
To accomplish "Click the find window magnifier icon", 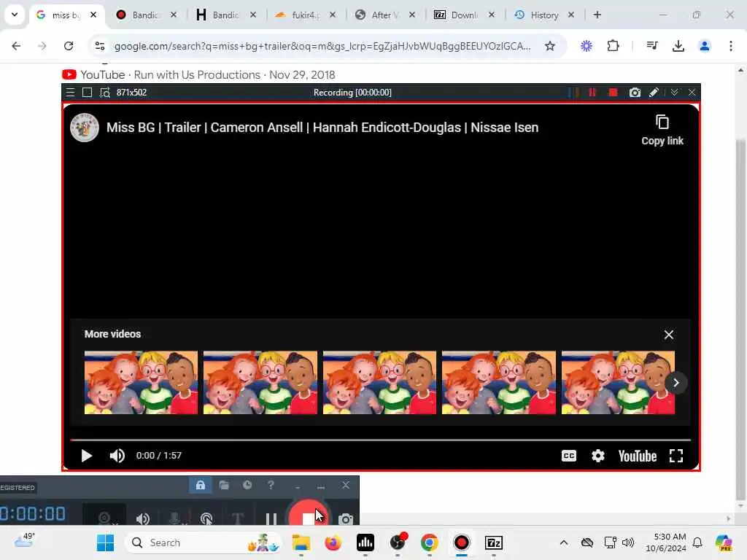I will 105,93.
